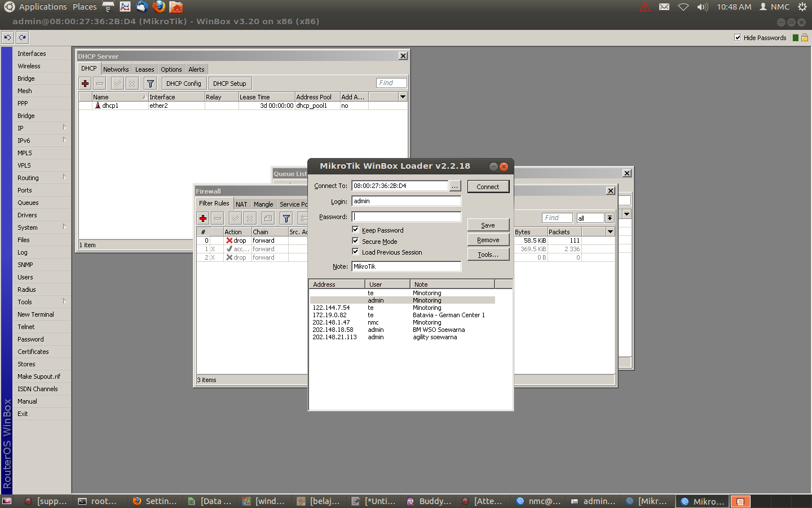812x508 pixels.
Task: Click the DHCP Config button
Action: pos(184,84)
